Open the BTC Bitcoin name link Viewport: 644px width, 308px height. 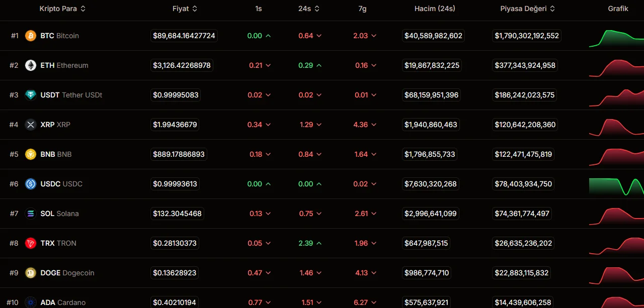click(x=59, y=36)
